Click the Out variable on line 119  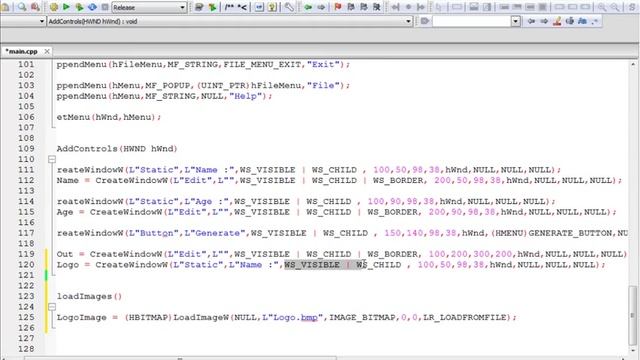[64, 254]
